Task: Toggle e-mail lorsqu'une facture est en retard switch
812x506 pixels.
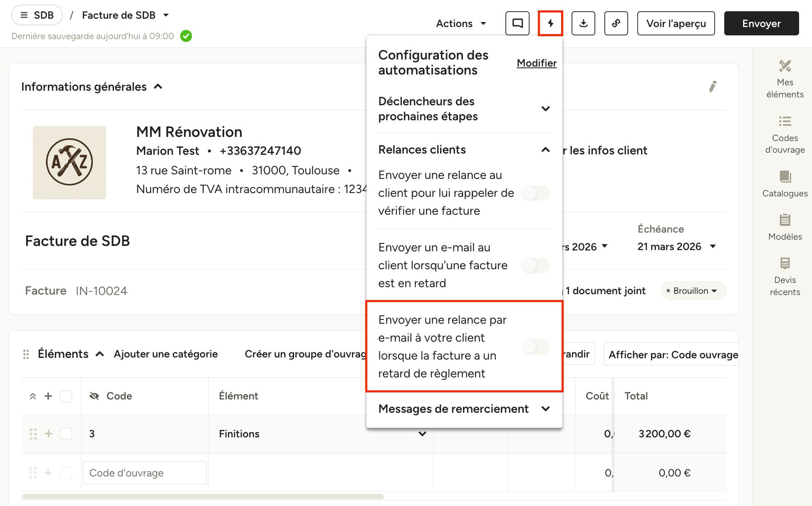Action: coord(536,265)
